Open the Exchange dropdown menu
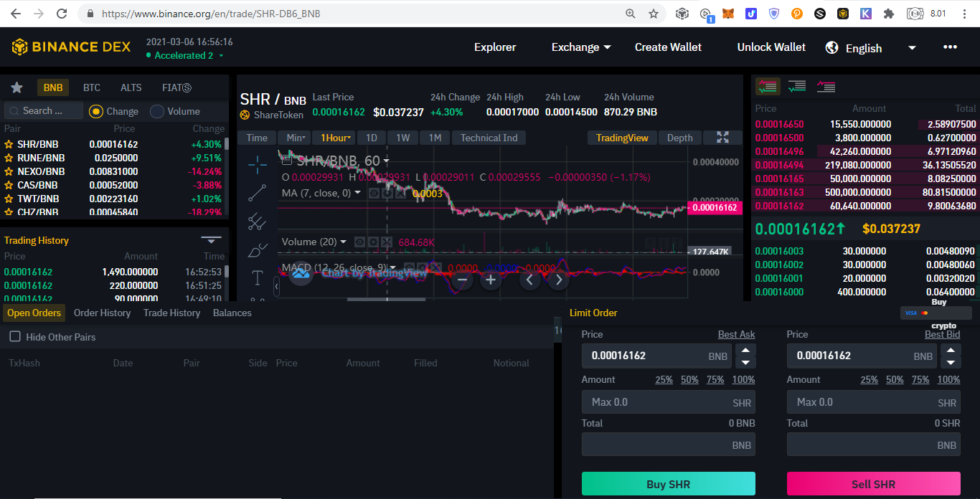 (x=581, y=47)
